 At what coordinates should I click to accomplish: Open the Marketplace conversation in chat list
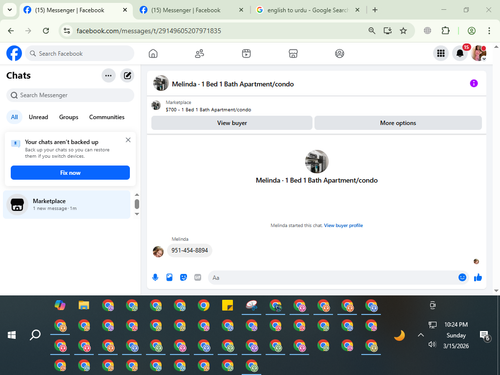(x=67, y=205)
